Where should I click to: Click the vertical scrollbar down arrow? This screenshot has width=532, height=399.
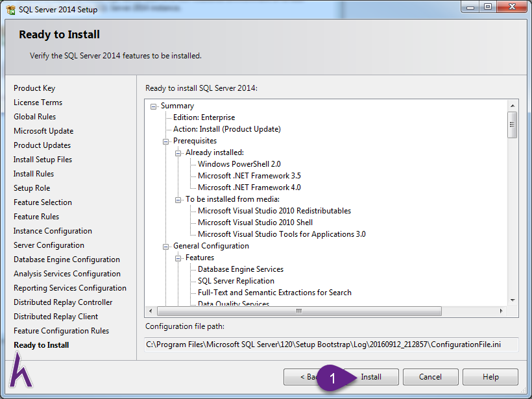513,300
